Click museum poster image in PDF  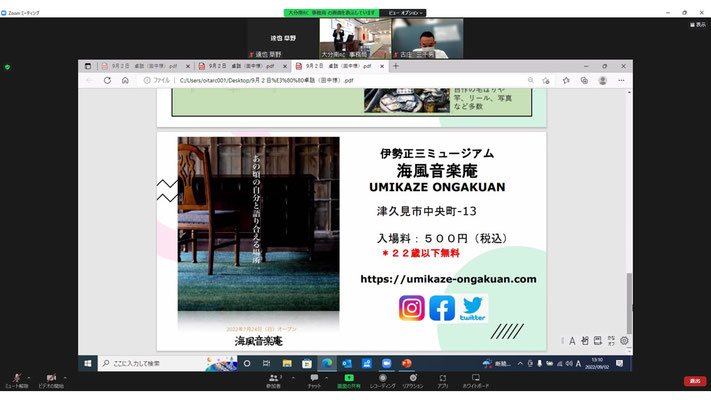[258, 224]
